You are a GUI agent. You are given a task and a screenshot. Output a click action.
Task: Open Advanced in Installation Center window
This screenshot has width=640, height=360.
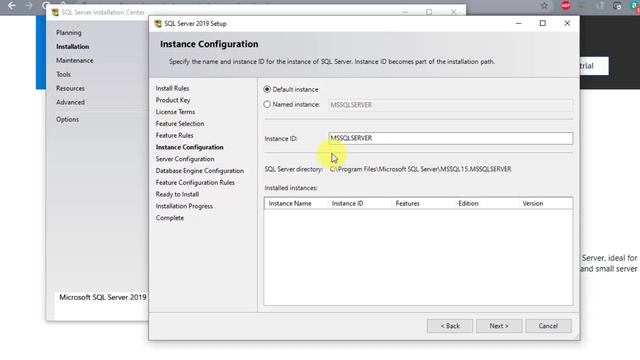click(70, 102)
